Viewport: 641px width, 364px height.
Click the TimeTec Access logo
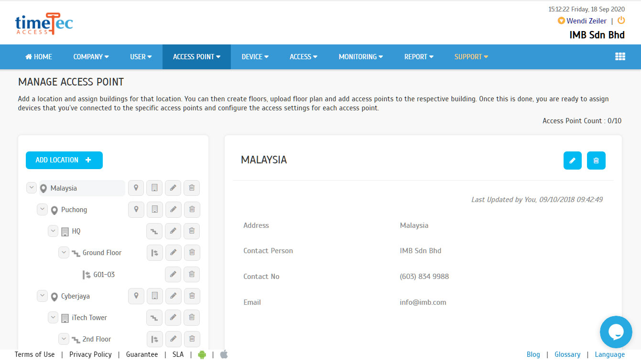tap(44, 24)
